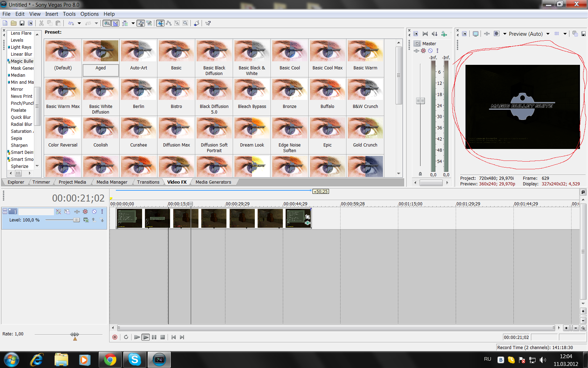Choose the Aged preset thumbnail

[101, 51]
